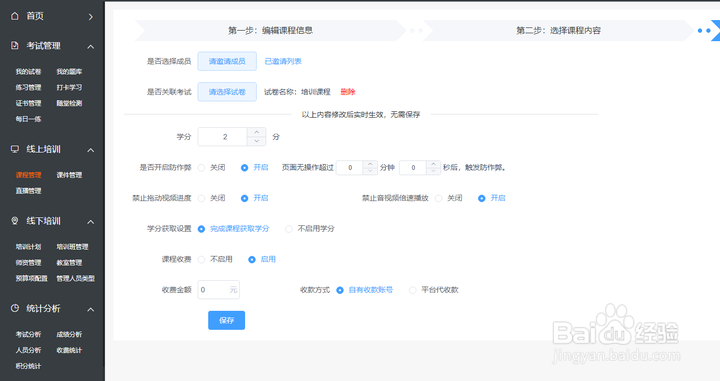Viewport: 720px width, 381px height.
Task: Open 教室管理 in sidebar
Action: pos(69,263)
